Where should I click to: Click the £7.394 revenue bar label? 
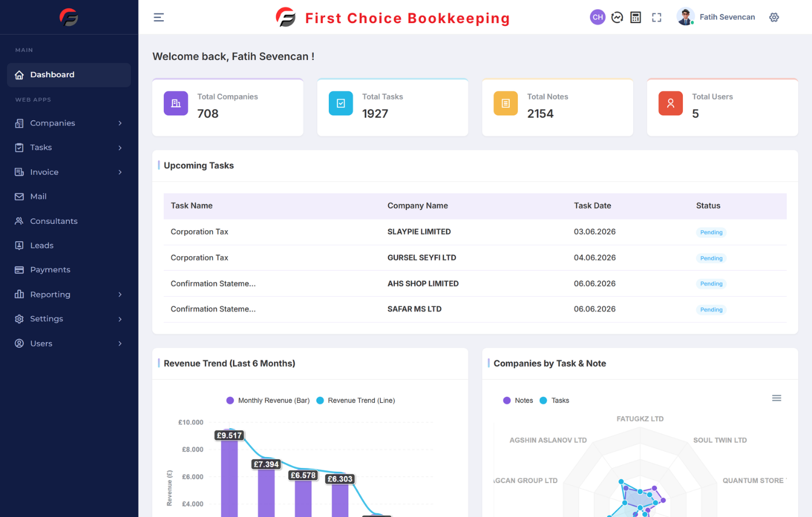pos(266,464)
